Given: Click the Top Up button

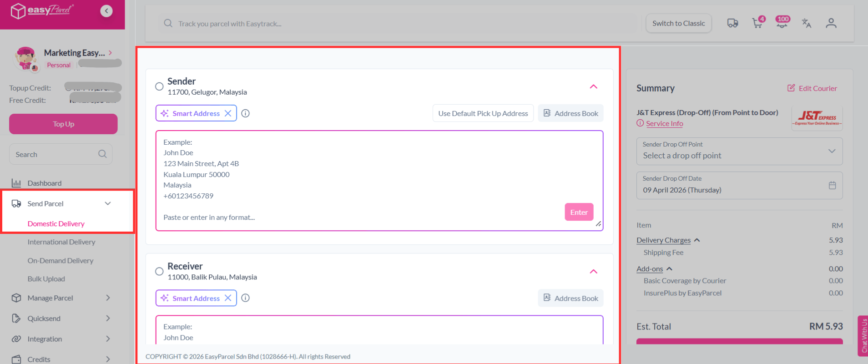Looking at the screenshot, I should [63, 124].
